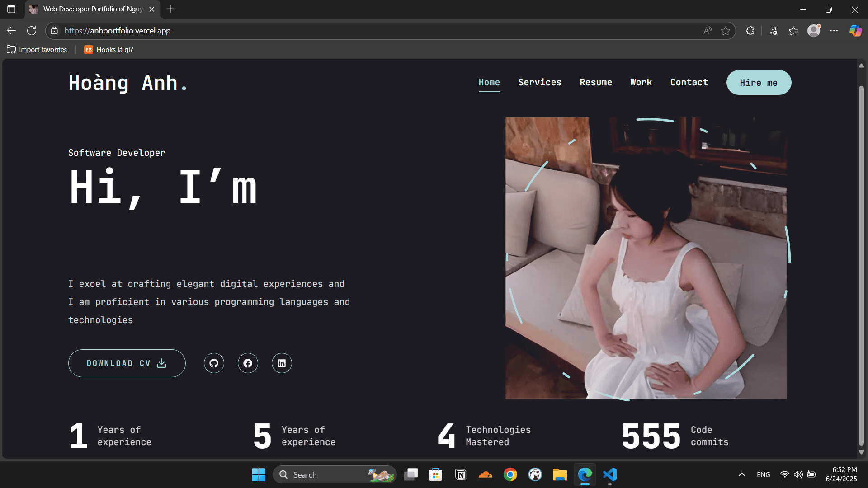The image size is (868, 488).
Task: Expand hidden system tray icons chevron
Action: [x=742, y=474]
